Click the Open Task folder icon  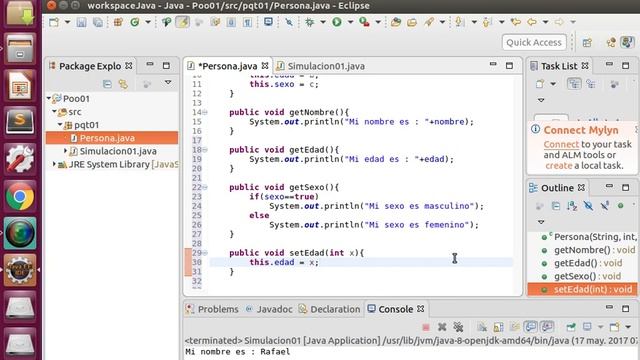click(412, 22)
